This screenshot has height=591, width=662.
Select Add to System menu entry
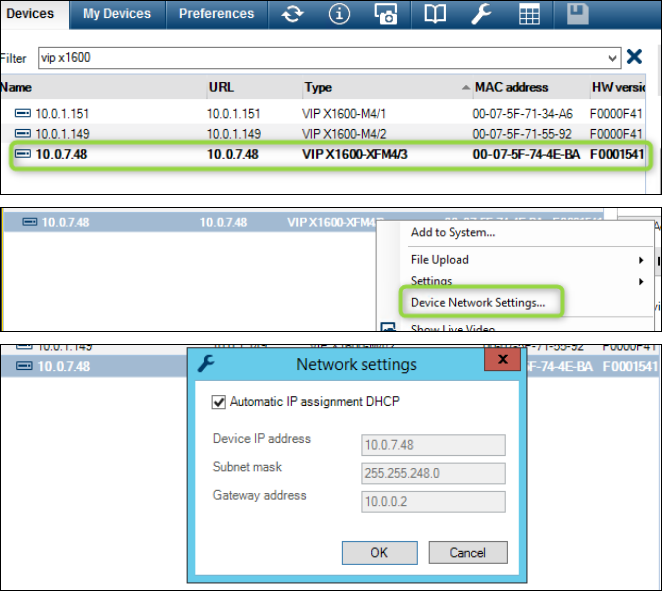click(453, 233)
